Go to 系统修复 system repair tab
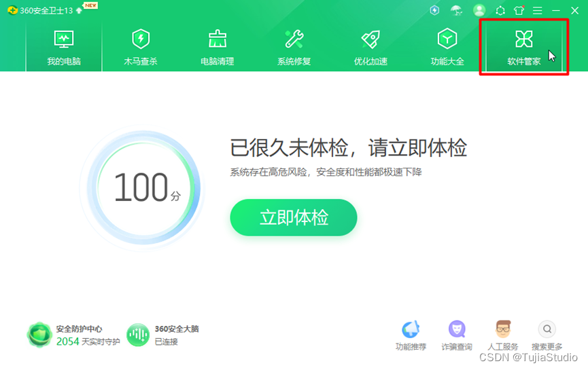588x370 pixels. [294, 48]
